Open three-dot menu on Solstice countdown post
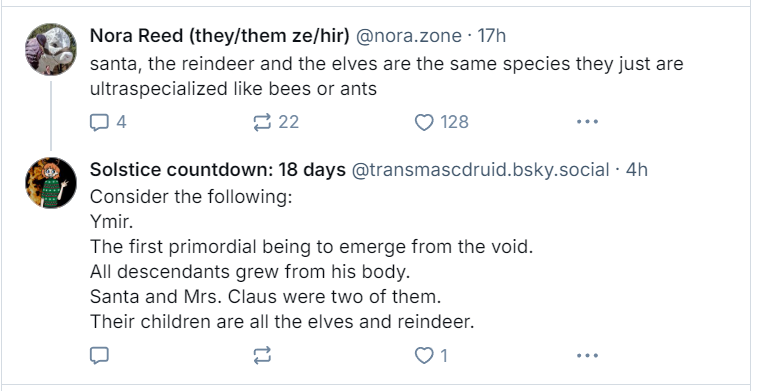Image resolution: width=759 pixels, height=391 pixels. [x=587, y=356]
